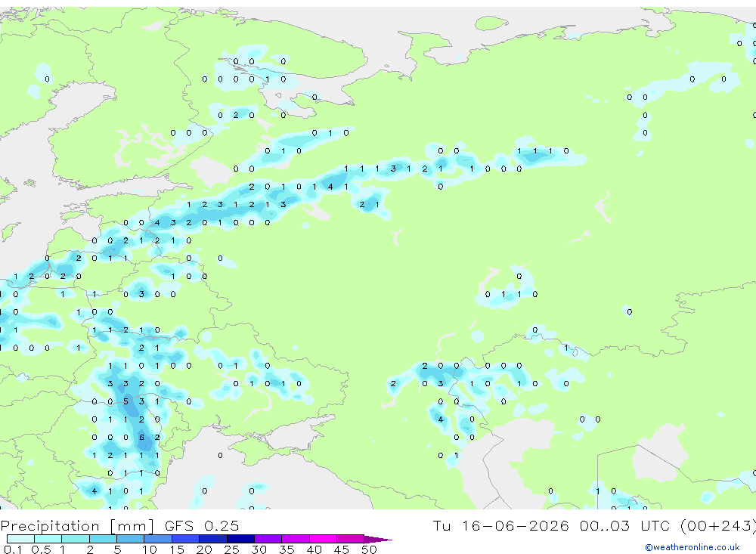Click the 'GFS 0.25' model label
Screen dimensions: 756x554
point(202,525)
